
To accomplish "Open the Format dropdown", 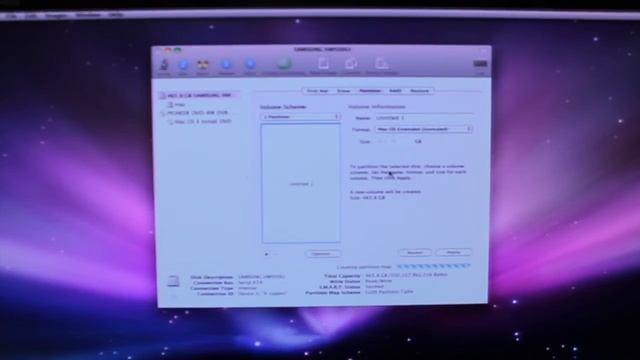I will click(x=424, y=129).
